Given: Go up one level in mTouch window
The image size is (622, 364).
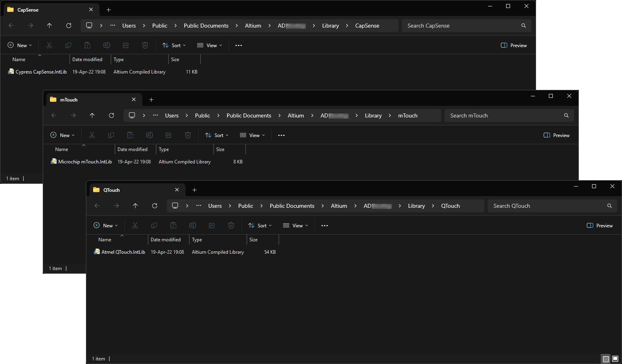Looking at the screenshot, I should coord(92,115).
